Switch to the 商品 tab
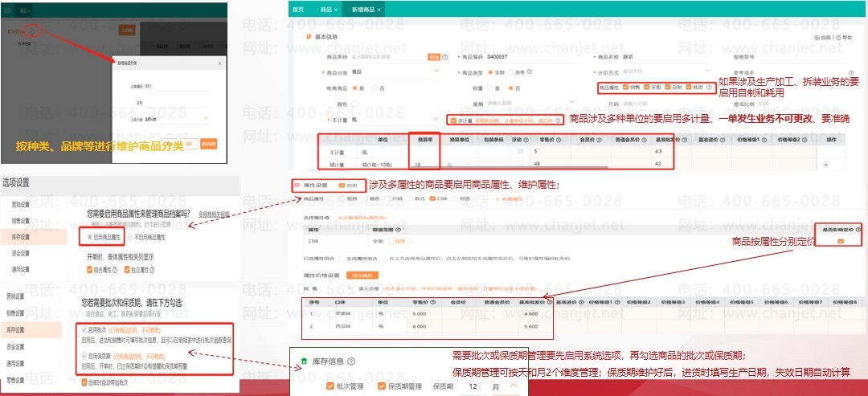Image resolution: width=868 pixels, height=396 pixels. pos(325,10)
